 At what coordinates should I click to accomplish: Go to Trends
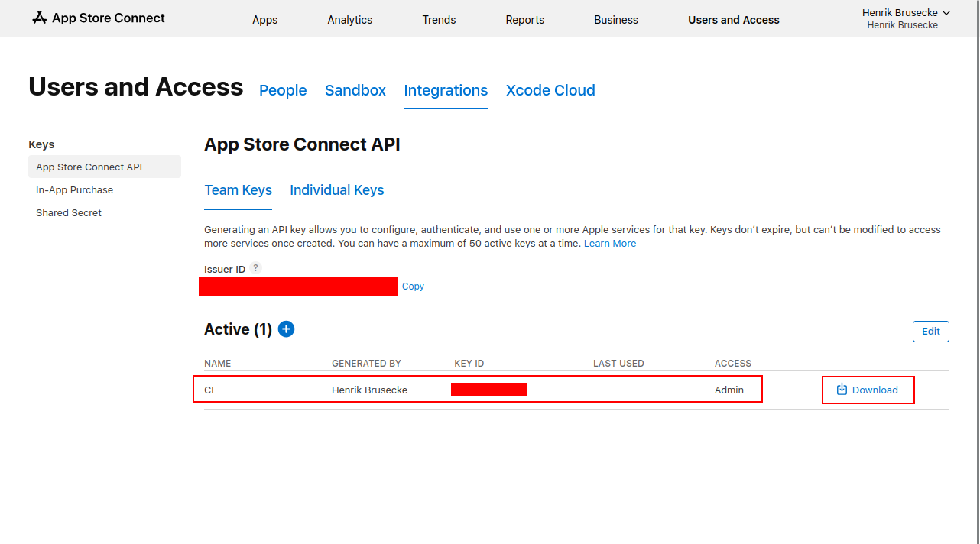439,20
